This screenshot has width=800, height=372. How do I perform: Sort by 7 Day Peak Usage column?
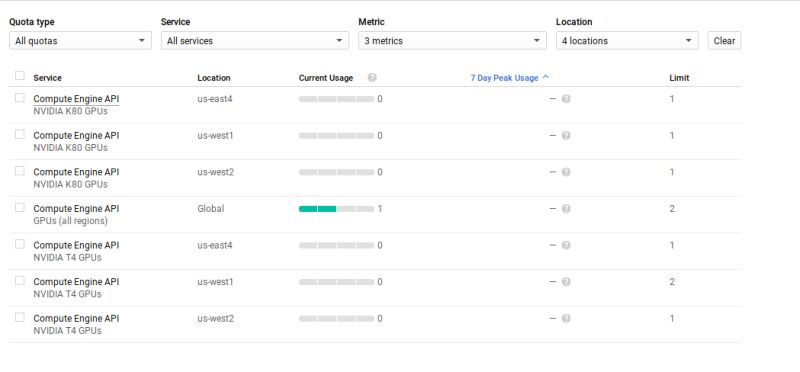pos(504,78)
